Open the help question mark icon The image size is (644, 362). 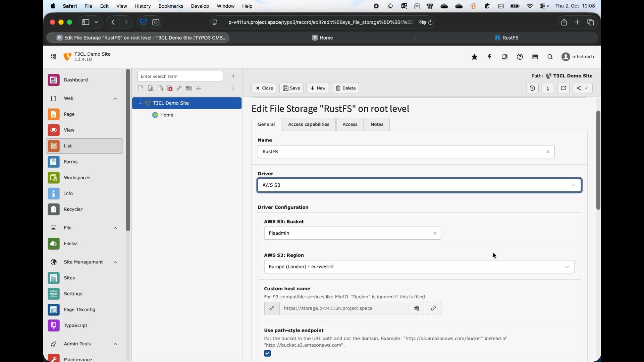(x=520, y=57)
